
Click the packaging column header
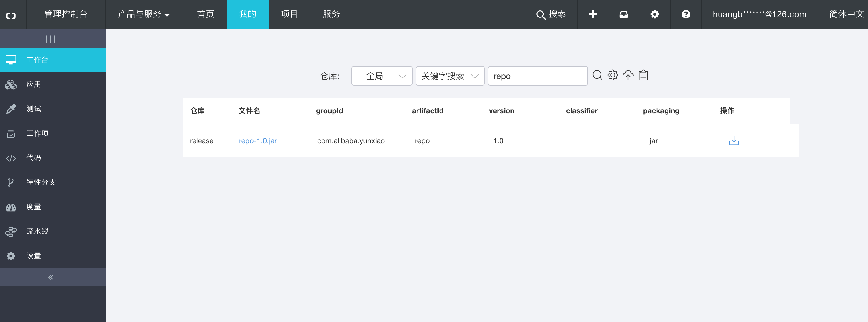[661, 111]
